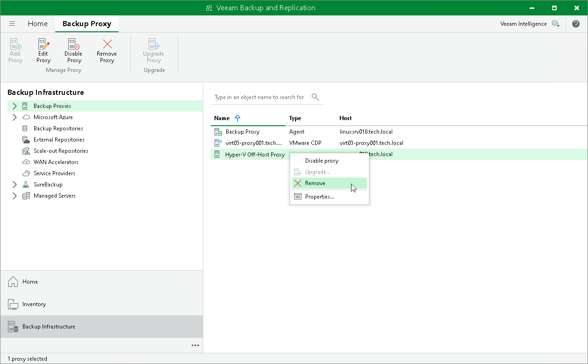The width and height of the screenshot is (588, 364).
Task: Select WAN Accelerators tree item
Action: [56, 162]
